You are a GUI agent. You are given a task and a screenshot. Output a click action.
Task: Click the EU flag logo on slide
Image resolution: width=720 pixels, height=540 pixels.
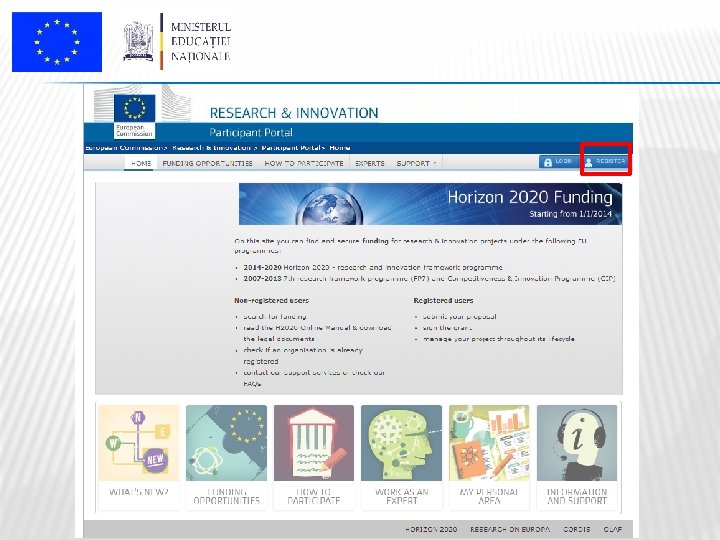coord(57,42)
